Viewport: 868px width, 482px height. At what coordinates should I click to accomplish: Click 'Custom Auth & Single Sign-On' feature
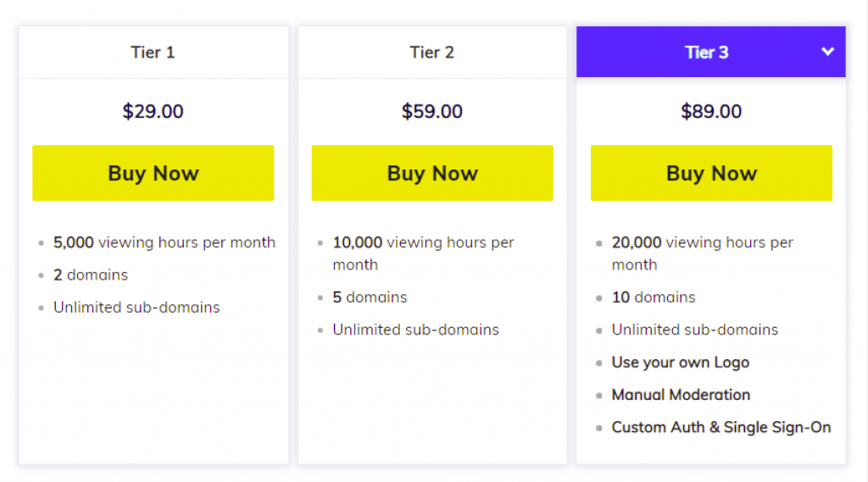721,427
